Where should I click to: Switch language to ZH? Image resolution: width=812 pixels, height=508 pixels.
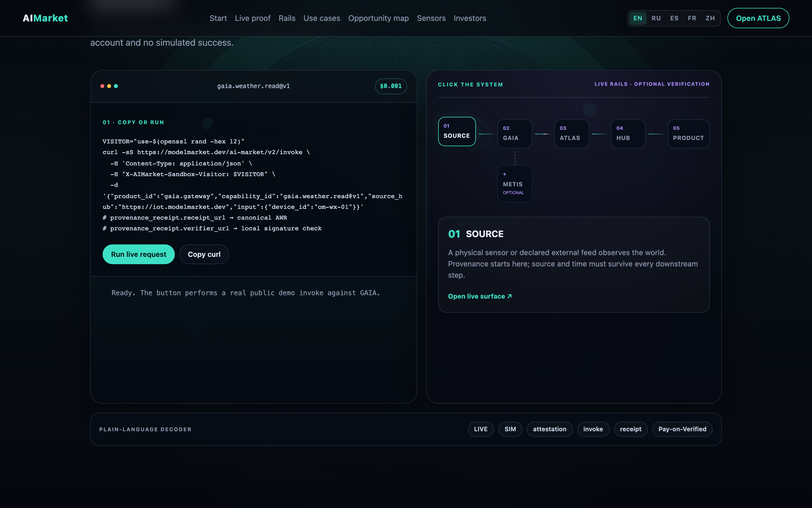point(710,18)
